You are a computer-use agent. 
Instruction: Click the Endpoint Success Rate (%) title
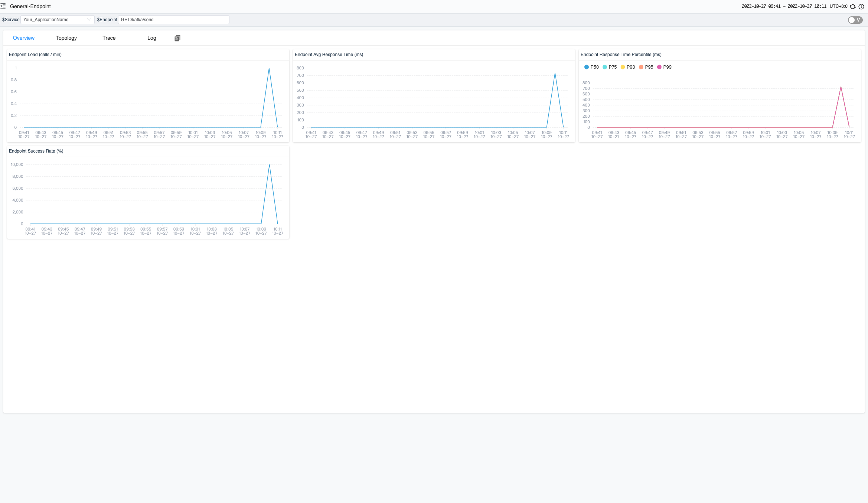(36, 151)
